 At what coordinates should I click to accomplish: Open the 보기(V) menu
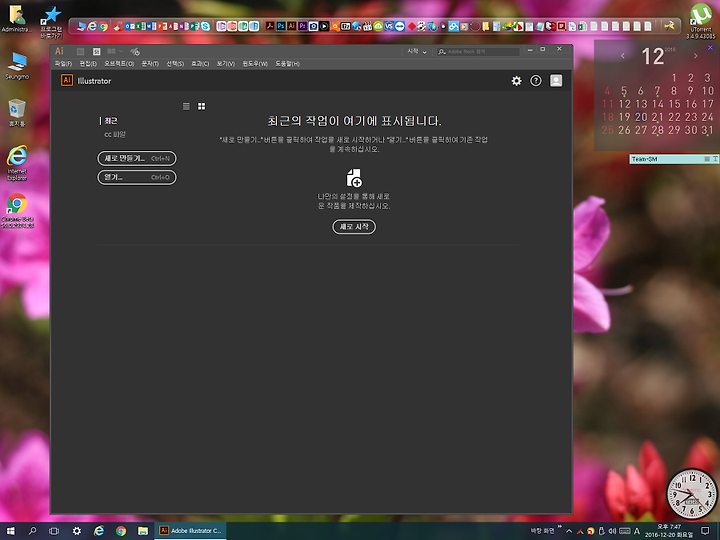(x=225, y=64)
